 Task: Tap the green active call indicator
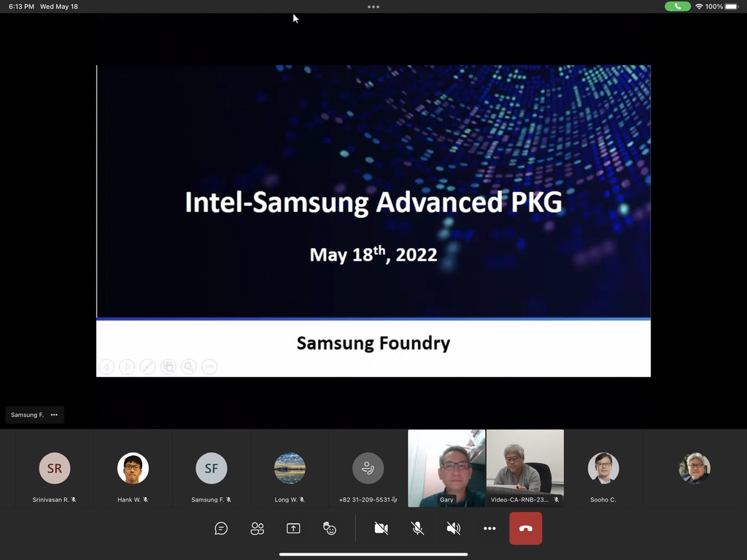pos(678,7)
